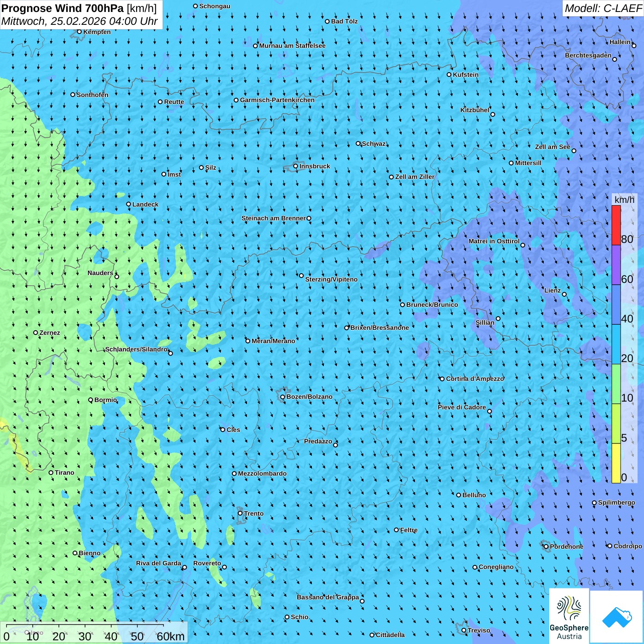
Task: Select the Belluno city label
Action: click(474, 495)
